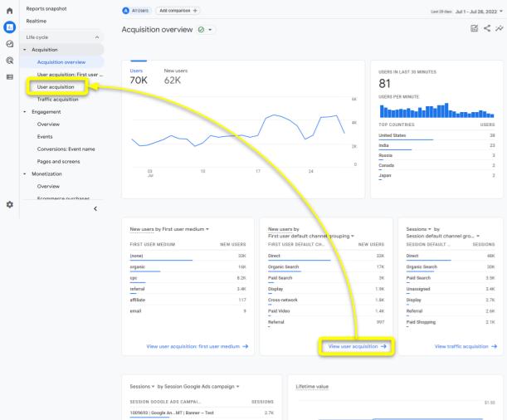Screen dimensions: 507x420
Task: Click the All Users segment badge
Action: point(136,11)
